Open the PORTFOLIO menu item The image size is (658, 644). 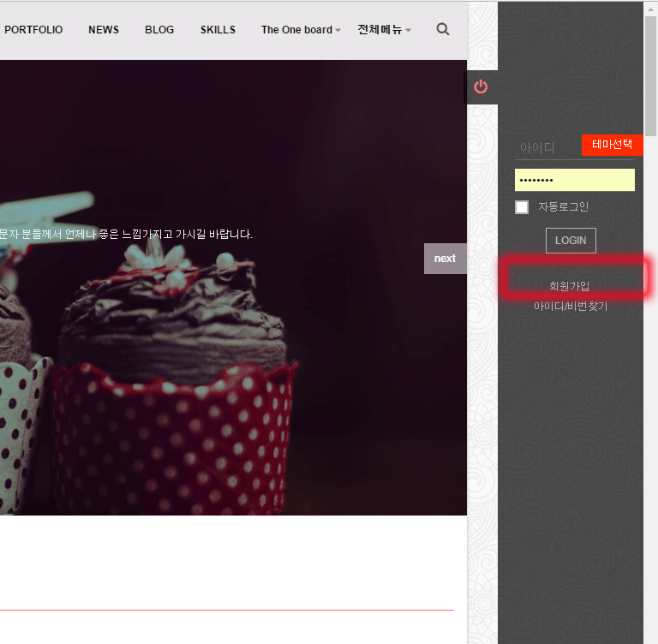coord(33,30)
